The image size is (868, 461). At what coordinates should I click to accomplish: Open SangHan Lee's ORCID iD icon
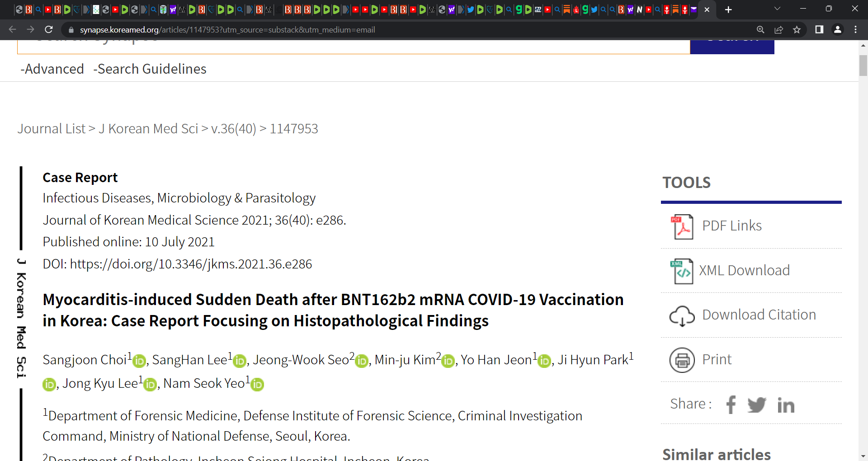pyautogui.click(x=240, y=361)
